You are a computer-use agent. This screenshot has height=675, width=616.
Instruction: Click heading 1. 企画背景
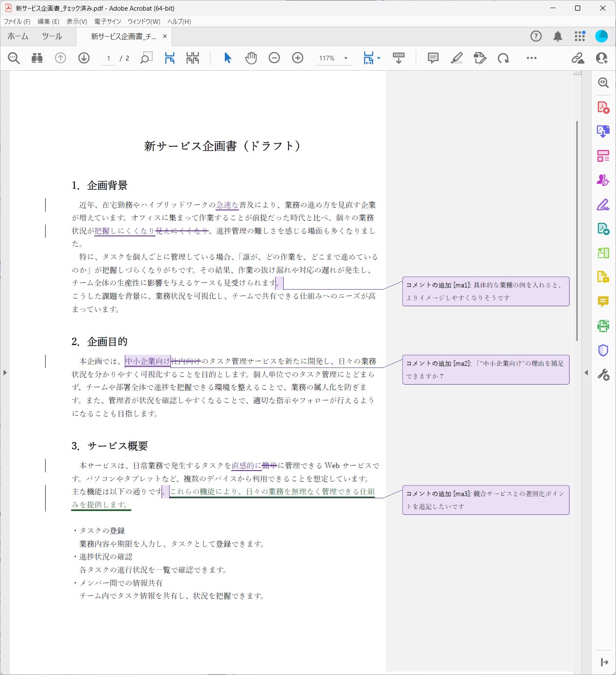pos(100,185)
